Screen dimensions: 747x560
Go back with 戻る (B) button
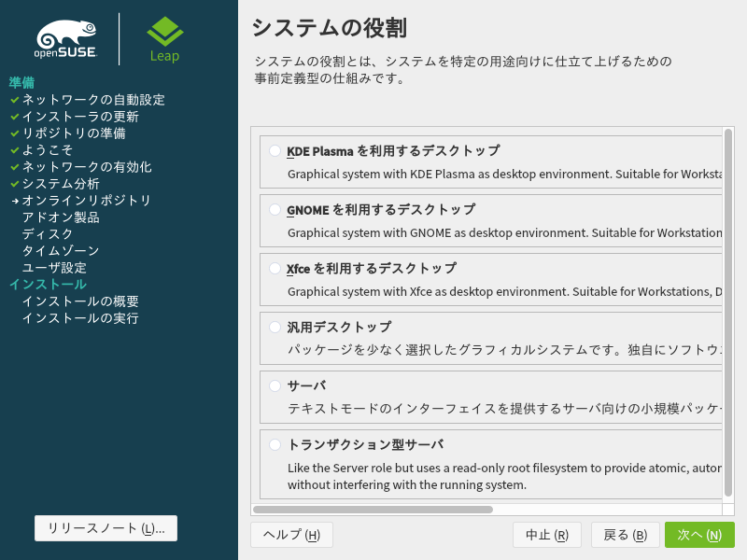[625, 535]
